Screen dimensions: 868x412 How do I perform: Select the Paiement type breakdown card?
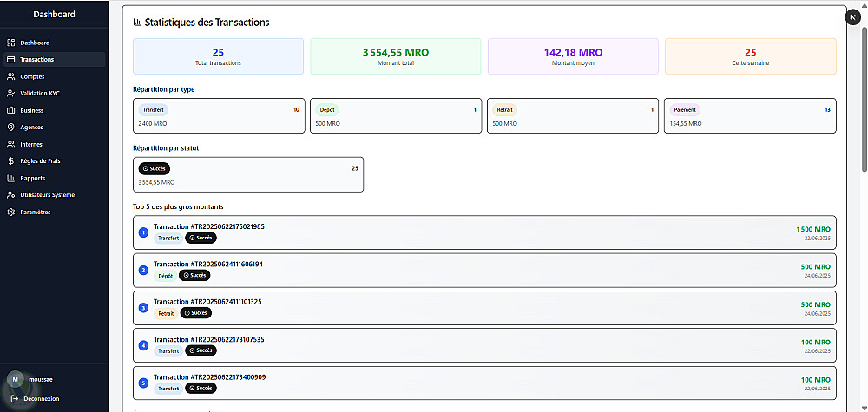[x=750, y=115]
